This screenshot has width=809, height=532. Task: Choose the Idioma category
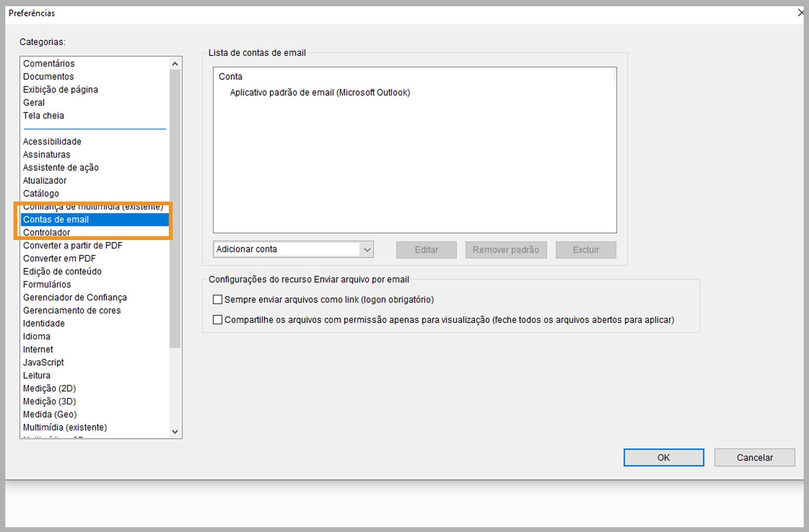point(37,336)
